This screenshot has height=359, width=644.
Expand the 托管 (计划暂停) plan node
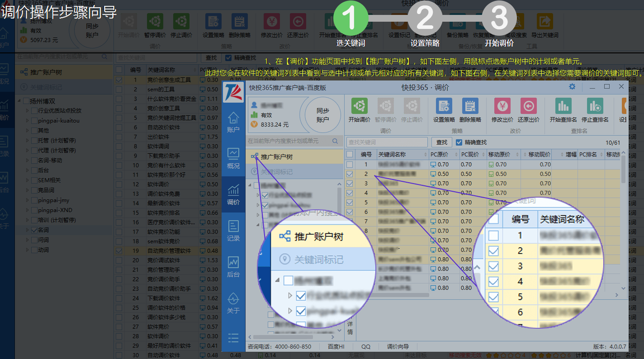tap(28, 140)
